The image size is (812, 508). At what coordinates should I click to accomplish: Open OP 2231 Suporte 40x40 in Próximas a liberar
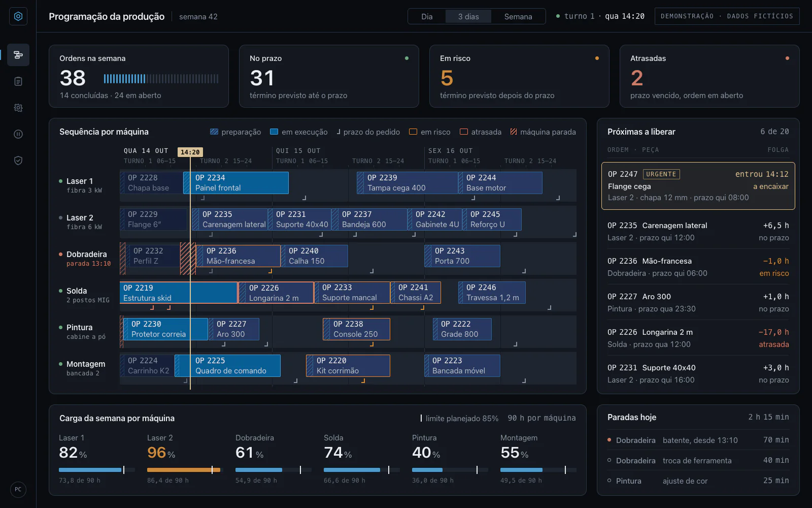coord(698,373)
